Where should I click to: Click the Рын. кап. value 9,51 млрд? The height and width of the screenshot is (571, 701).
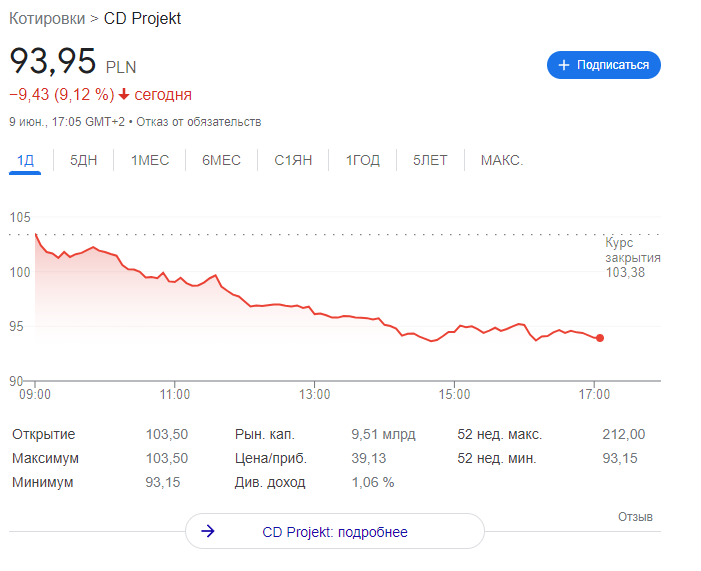click(383, 434)
